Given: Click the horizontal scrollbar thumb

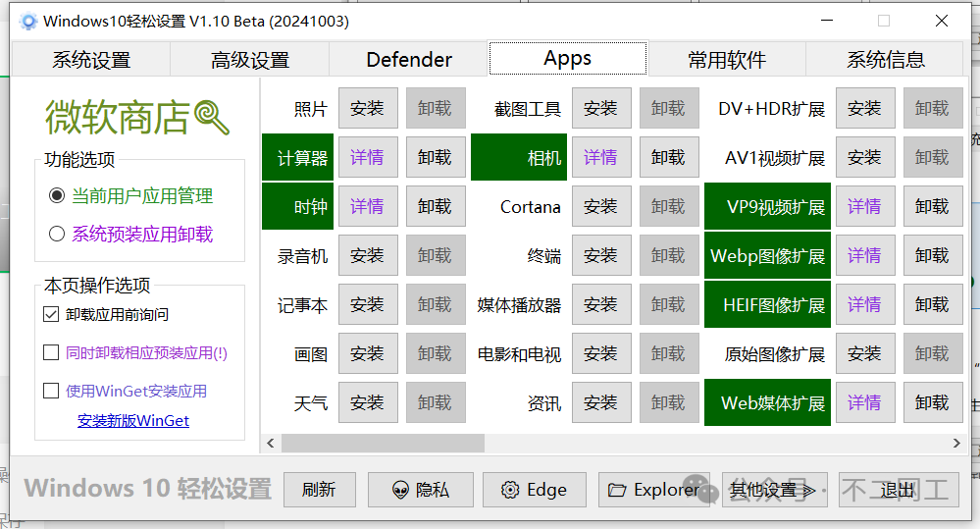Looking at the screenshot, I should pyautogui.click(x=383, y=444).
